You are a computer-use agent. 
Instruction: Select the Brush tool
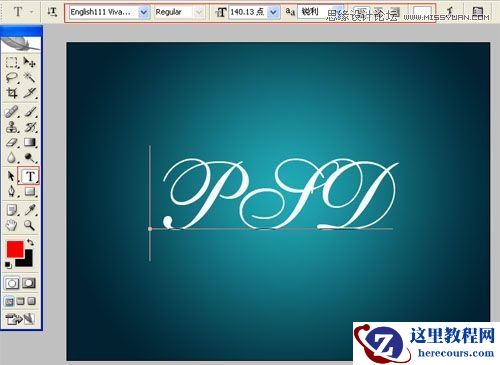click(x=30, y=112)
